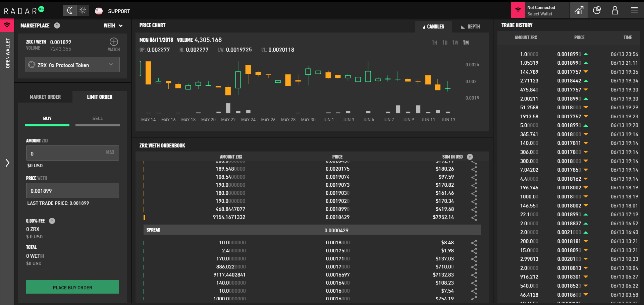Show Marketplace help question mark
The width and height of the screenshot is (644, 305).
point(57,25)
